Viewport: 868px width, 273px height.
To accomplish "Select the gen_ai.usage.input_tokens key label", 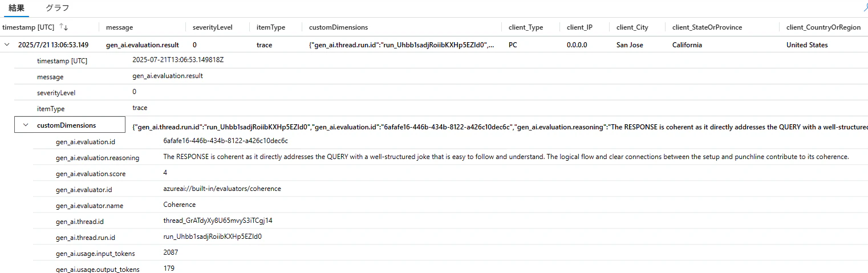I will (x=95, y=254).
